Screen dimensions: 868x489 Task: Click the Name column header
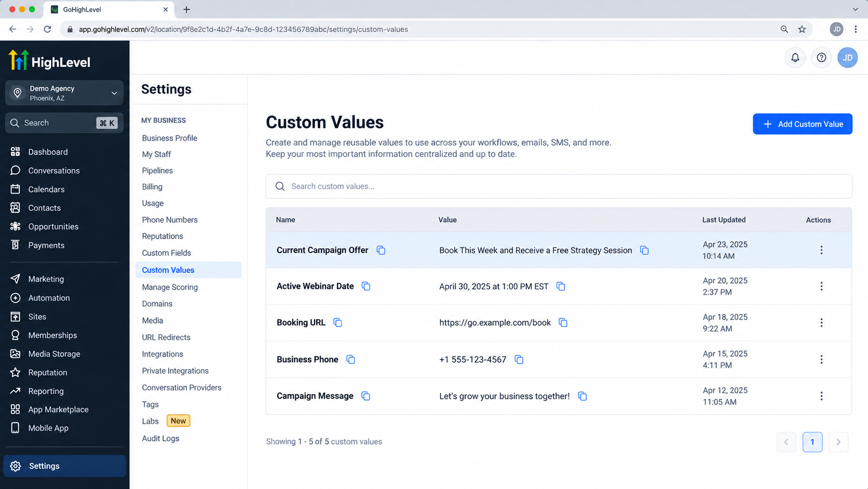[286, 220]
